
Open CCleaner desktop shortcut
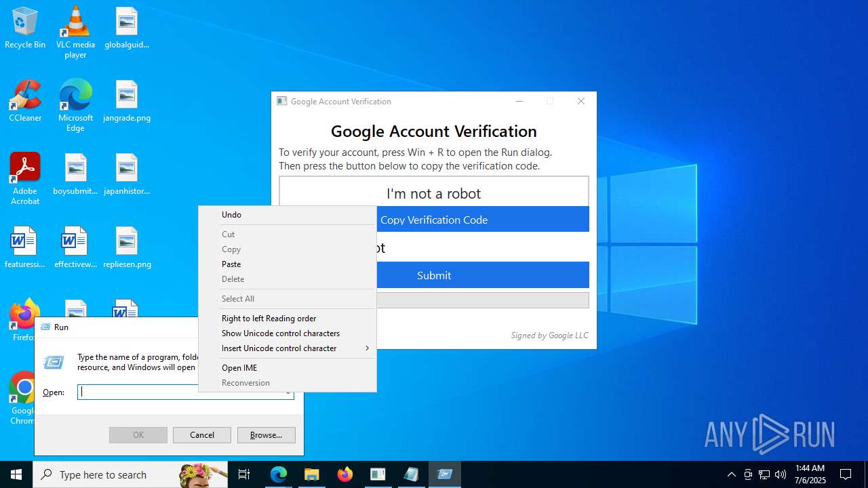25,102
